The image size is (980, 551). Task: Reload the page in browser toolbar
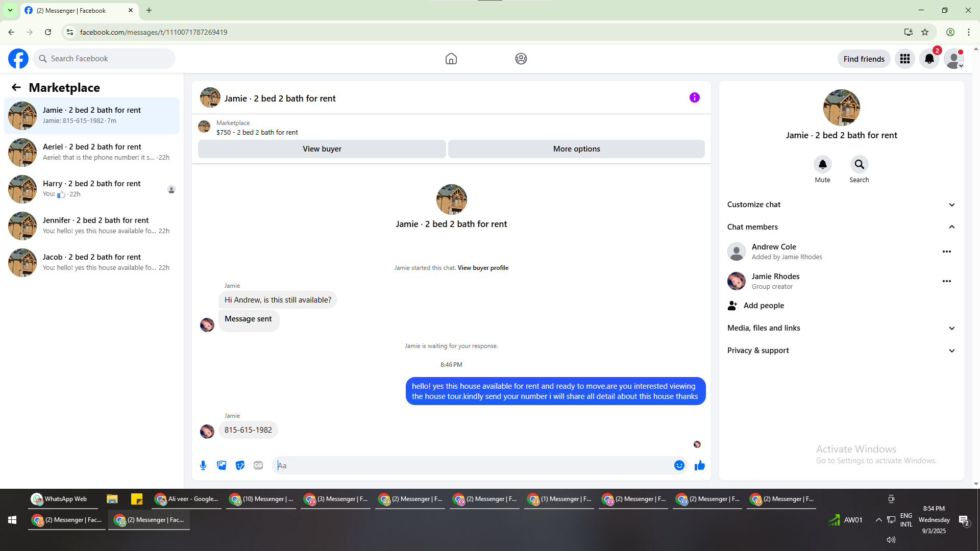48,32
